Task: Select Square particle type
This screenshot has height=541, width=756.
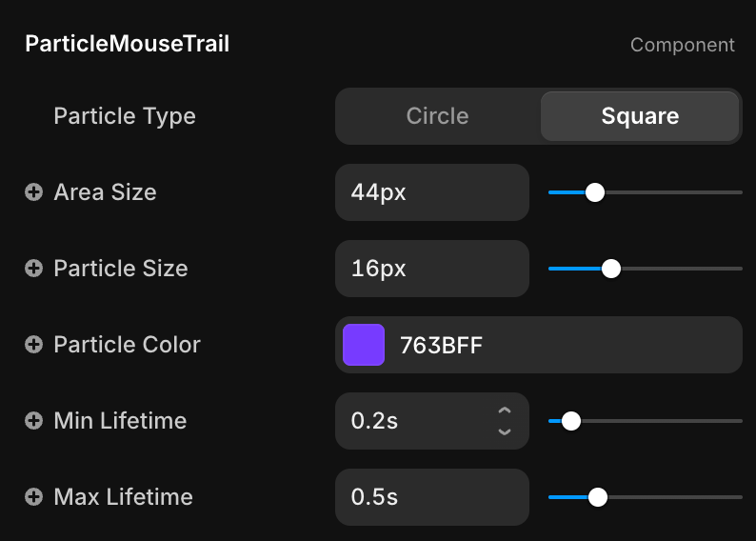Action: pyautogui.click(x=640, y=116)
